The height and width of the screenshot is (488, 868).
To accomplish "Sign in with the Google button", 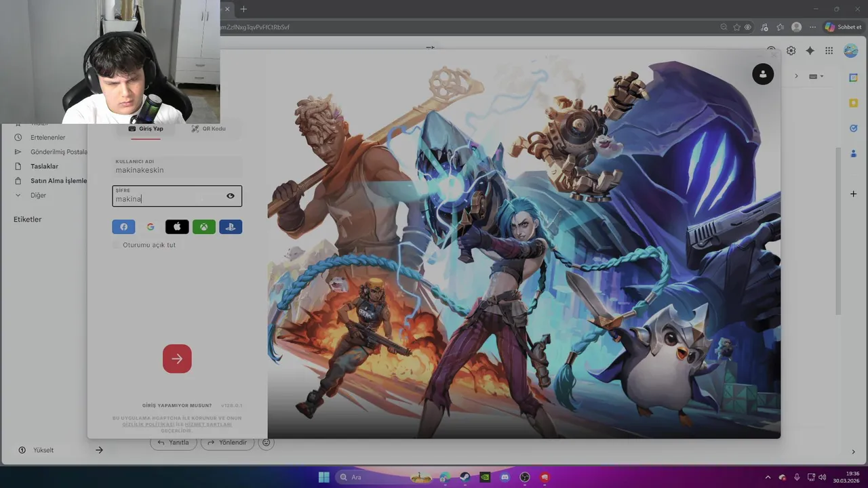I will pyautogui.click(x=151, y=227).
